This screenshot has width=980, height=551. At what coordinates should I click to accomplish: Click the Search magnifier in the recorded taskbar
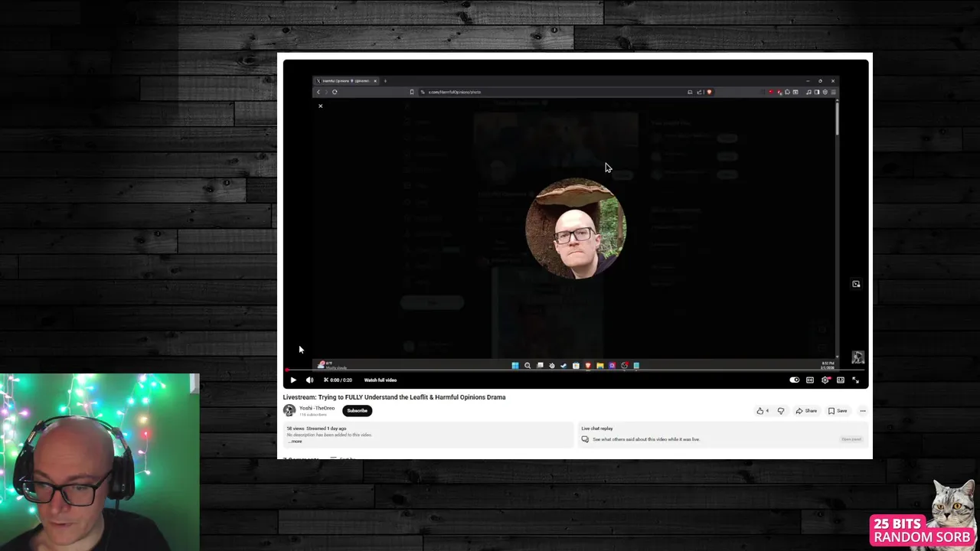528,365
